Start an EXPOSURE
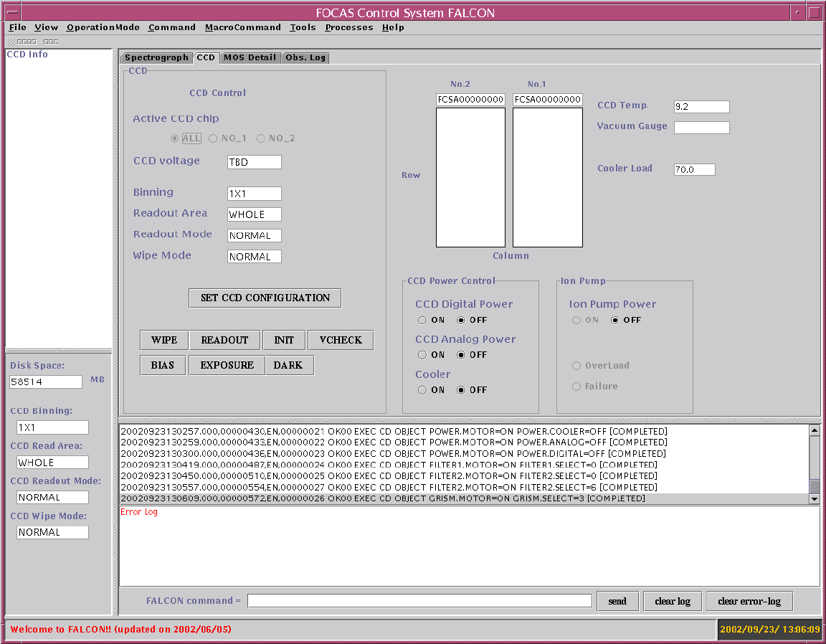826x644 pixels. 226,365
